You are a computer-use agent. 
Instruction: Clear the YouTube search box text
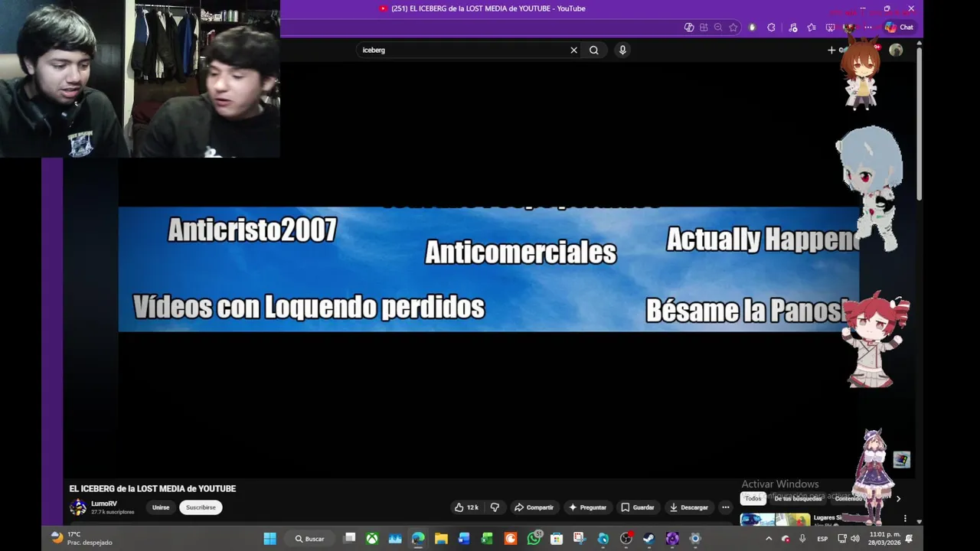coord(573,50)
